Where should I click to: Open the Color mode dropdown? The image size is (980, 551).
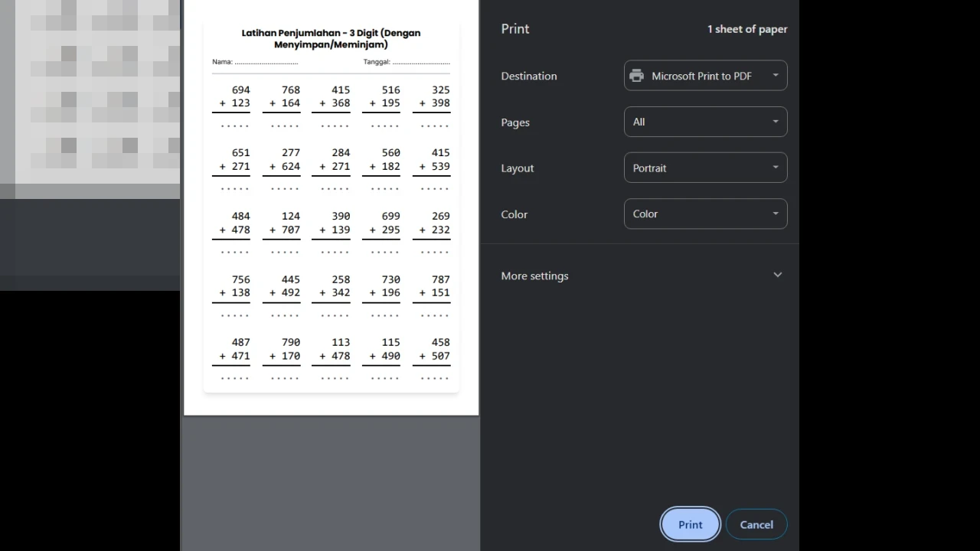tap(705, 214)
